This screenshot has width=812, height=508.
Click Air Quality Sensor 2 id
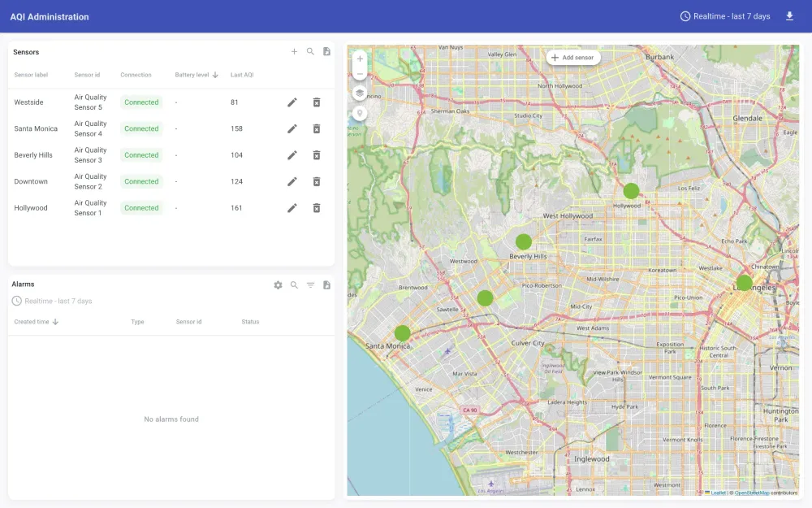click(90, 181)
